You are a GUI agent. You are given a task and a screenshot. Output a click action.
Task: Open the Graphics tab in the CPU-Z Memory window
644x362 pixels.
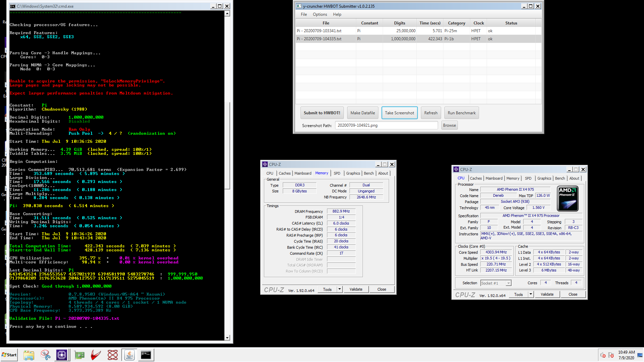point(353,173)
